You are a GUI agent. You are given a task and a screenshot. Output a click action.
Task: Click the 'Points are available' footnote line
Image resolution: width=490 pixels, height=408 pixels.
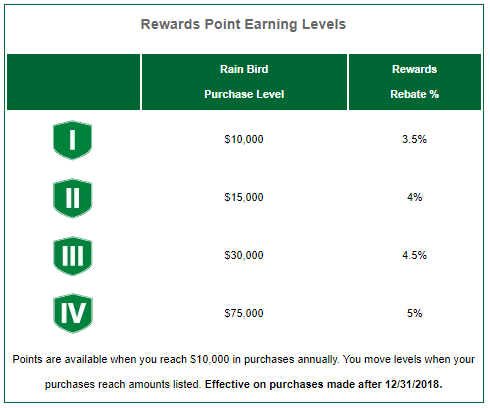[x=243, y=360]
